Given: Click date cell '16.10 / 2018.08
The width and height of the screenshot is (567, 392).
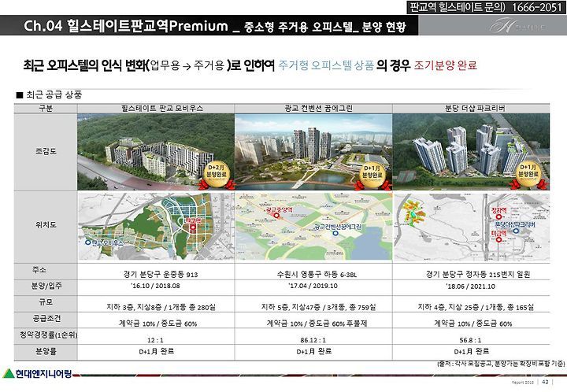Looking at the screenshot, I should [155, 286].
